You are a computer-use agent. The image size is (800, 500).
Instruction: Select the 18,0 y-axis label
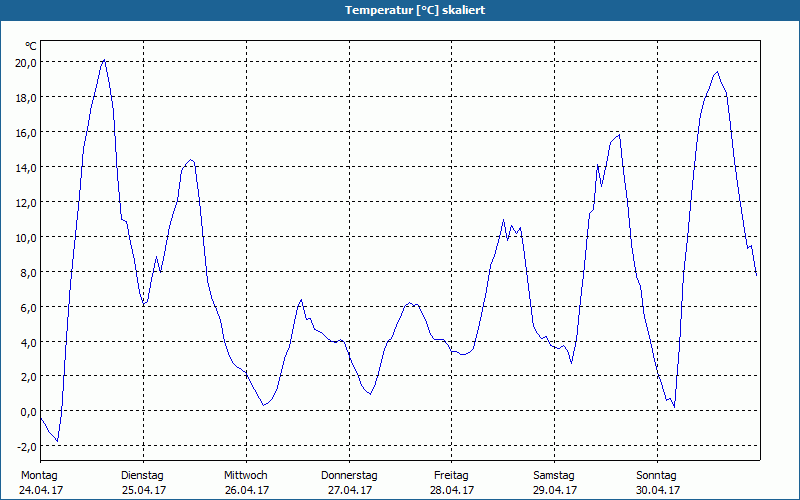pyautogui.click(x=26, y=98)
